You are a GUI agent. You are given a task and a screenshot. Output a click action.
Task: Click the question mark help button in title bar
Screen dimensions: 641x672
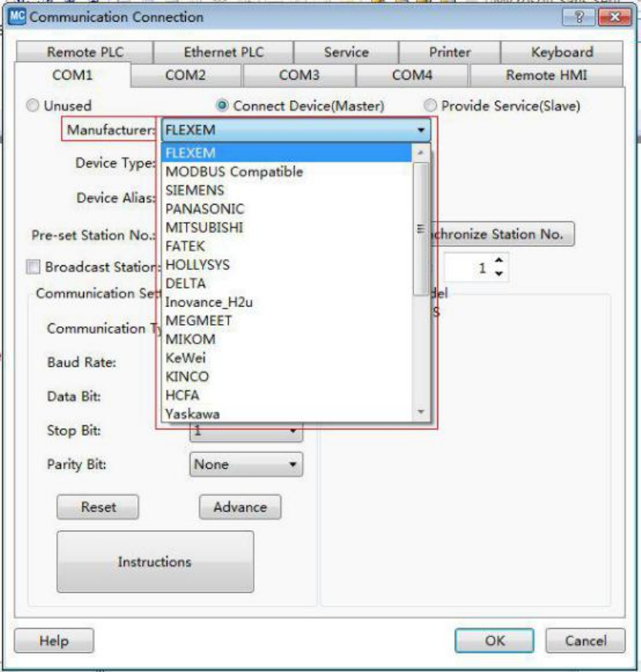pos(579,17)
